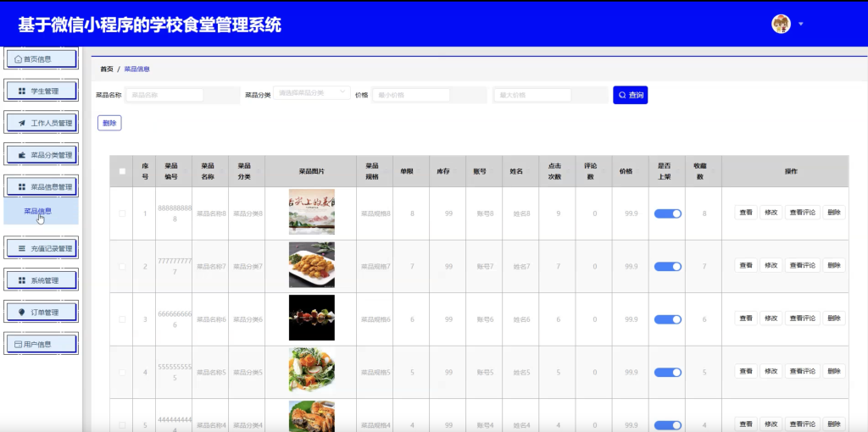Expand 订单管理 sidebar menu
This screenshot has width=868, height=432.
pos(41,312)
